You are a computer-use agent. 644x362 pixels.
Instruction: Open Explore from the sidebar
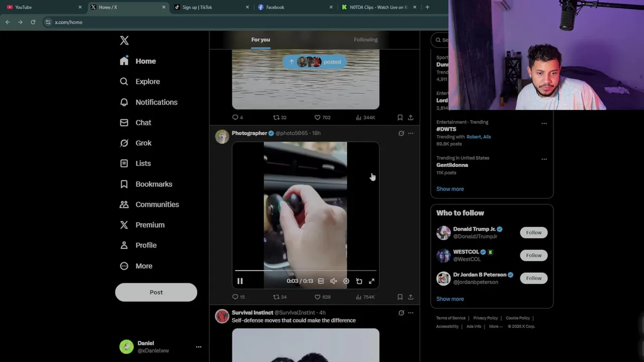pyautogui.click(x=140, y=81)
